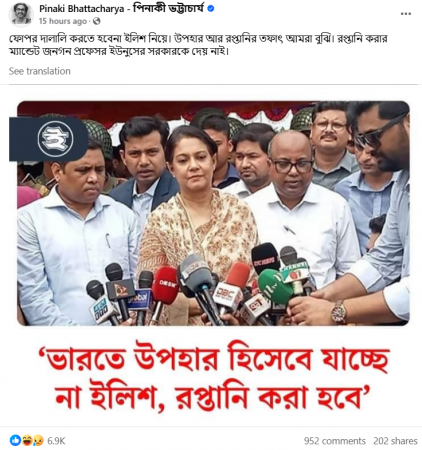
Task: Click the Sad reaction emoji icon
Action: (x=38, y=441)
